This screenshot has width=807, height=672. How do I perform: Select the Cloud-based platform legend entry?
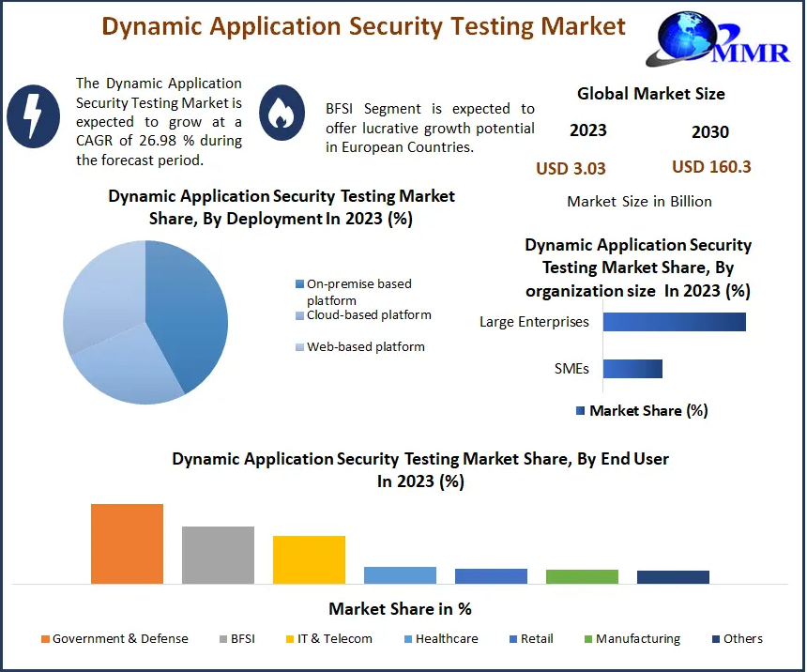tap(368, 315)
